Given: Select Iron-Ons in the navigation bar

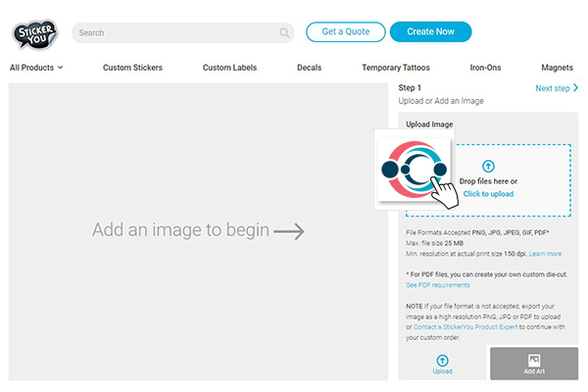Looking at the screenshot, I should tap(485, 68).
